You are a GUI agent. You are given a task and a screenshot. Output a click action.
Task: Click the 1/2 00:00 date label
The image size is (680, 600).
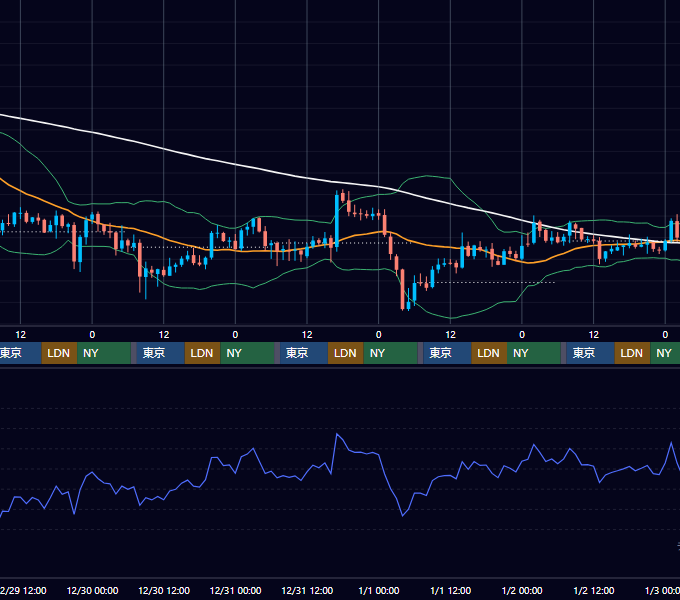522,590
